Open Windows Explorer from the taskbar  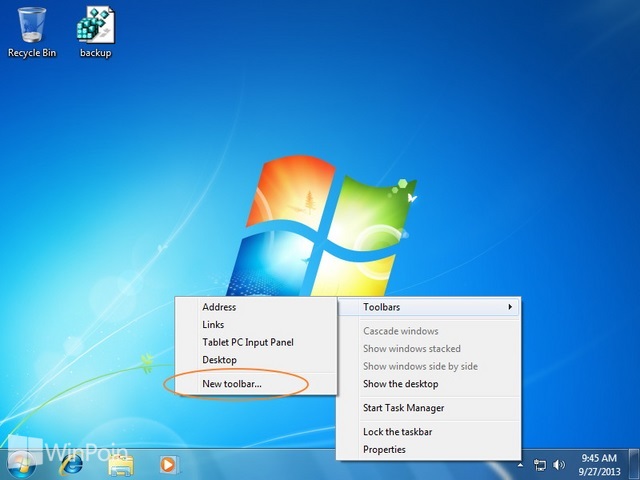[121, 464]
